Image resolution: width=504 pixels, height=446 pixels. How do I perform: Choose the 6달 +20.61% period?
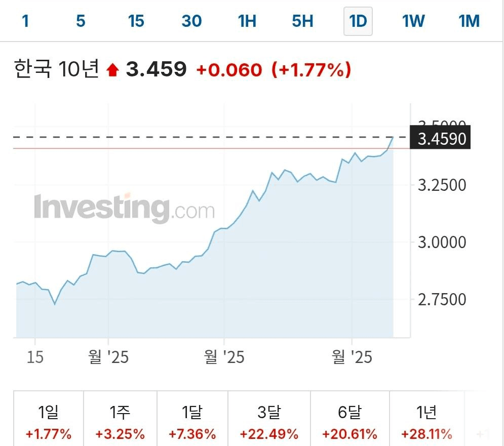point(350,423)
